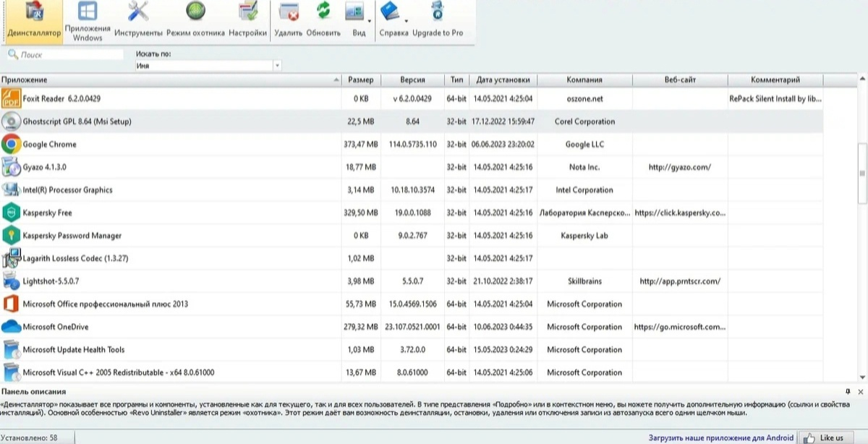Open the Инструменты toolbar button

pos(138,21)
